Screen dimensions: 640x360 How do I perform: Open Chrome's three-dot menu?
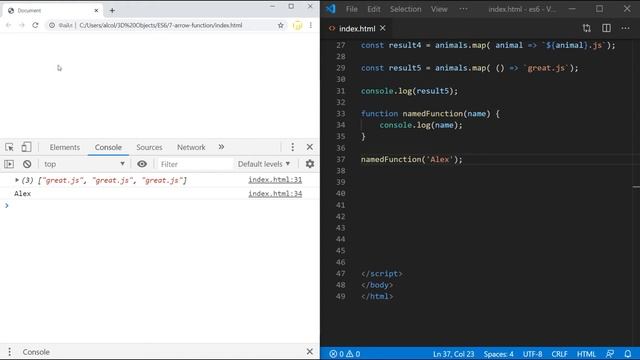coord(311,25)
